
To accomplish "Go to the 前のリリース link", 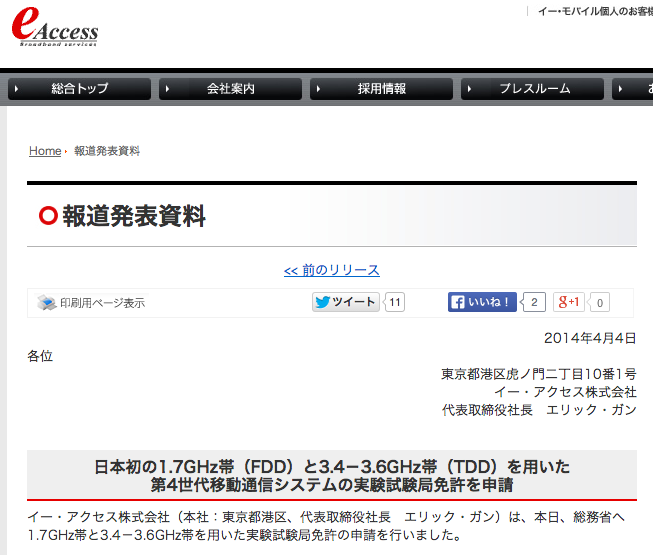I will tap(331, 270).
